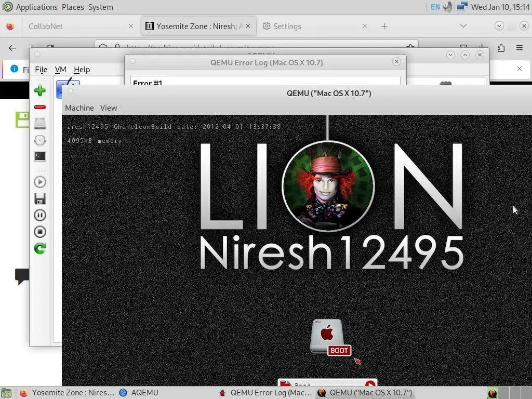Click the date and time display

click(x=500, y=7)
